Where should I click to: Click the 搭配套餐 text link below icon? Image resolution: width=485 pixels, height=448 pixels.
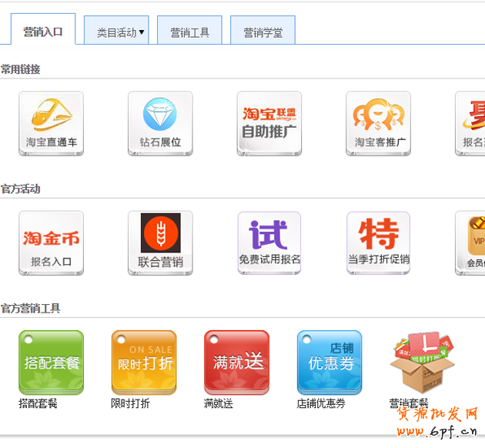pos(38,403)
